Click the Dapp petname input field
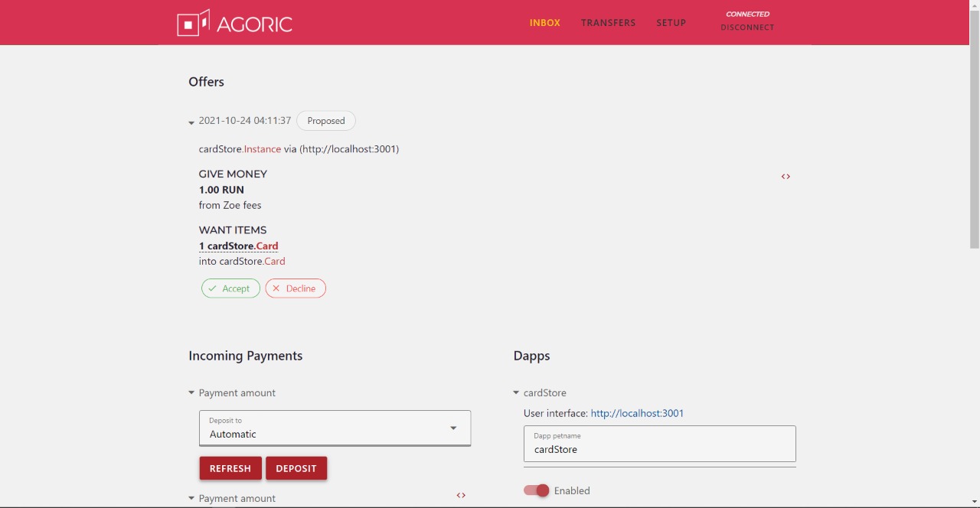Viewport: 980px width, 508px height. pyautogui.click(x=660, y=444)
